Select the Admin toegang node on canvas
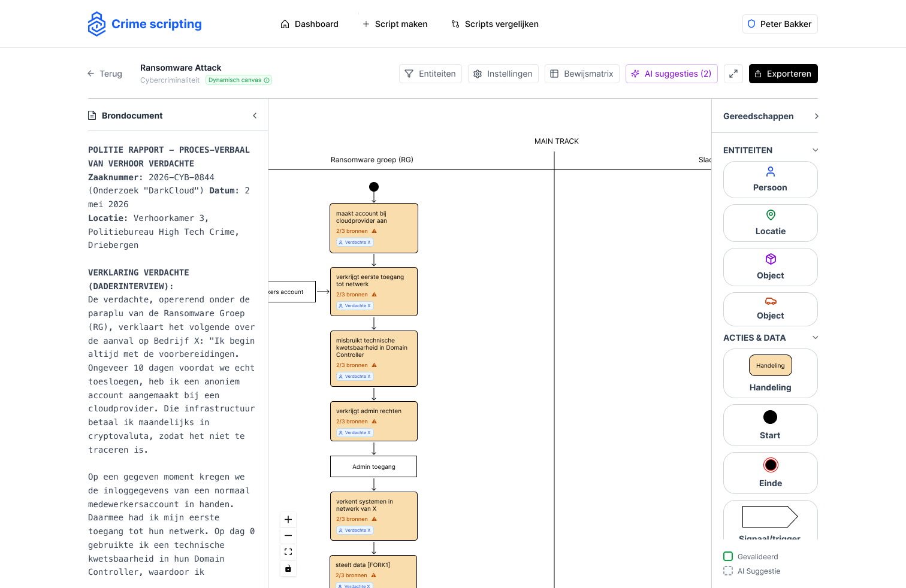This screenshot has width=906, height=588. tap(374, 467)
